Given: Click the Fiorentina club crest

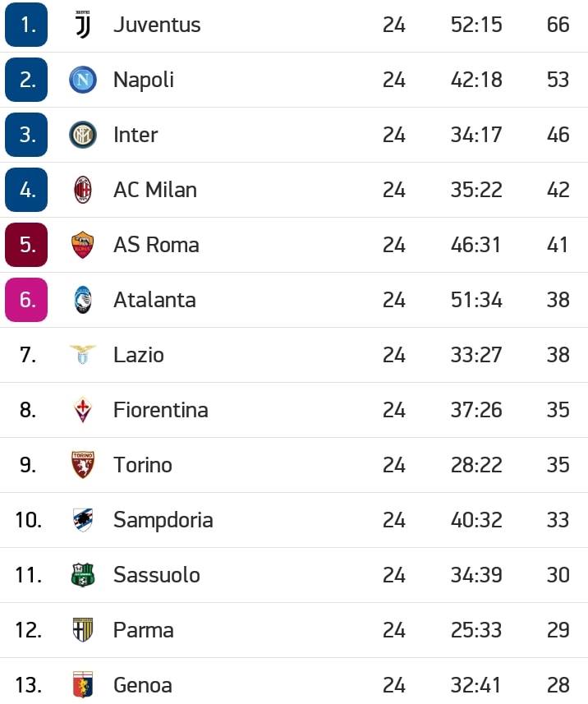Looking at the screenshot, I should tap(83, 409).
